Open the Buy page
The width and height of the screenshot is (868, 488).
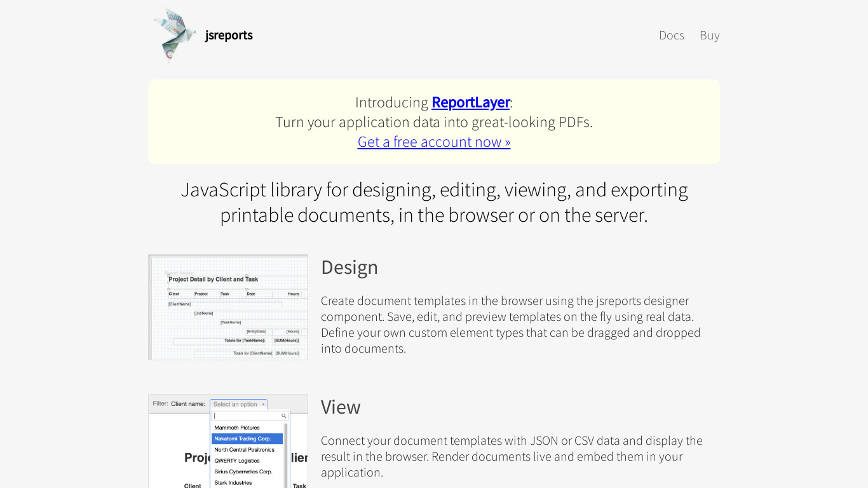(710, 36)
